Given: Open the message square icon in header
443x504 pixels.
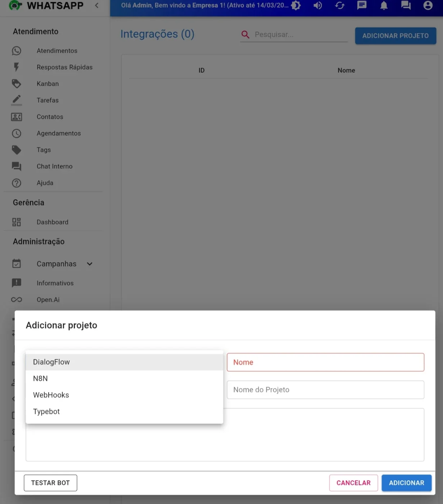Looking at the screenshot, I should 362,5.
